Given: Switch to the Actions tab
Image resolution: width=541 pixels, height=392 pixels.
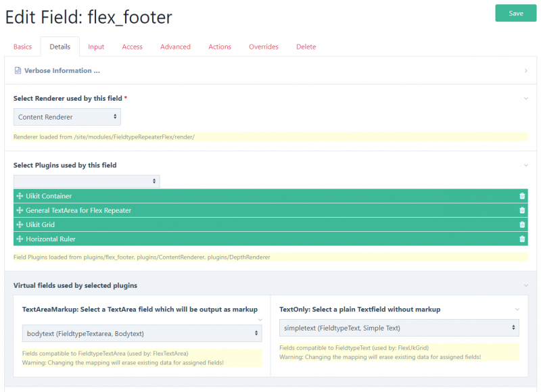Looking at the screenshot, I should 220,47.
